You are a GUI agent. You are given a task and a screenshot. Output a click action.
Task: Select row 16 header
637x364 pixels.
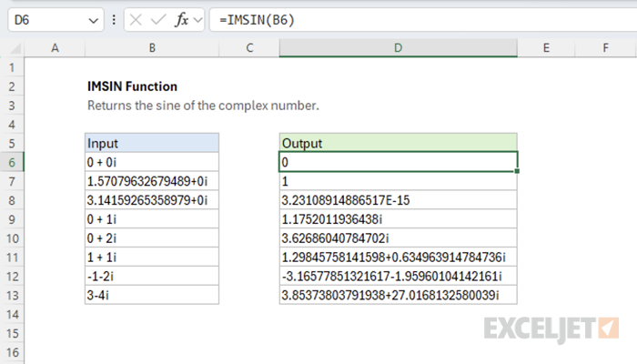12,352
